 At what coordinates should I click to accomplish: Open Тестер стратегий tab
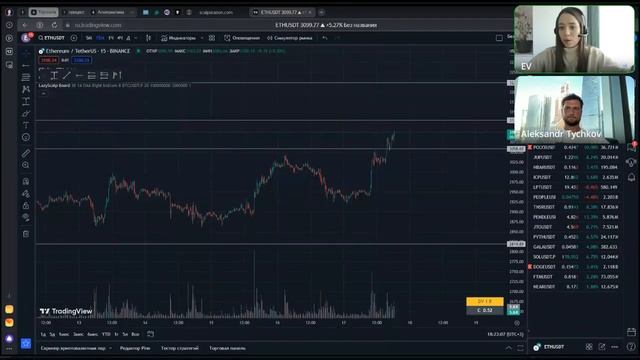(180, 348)
